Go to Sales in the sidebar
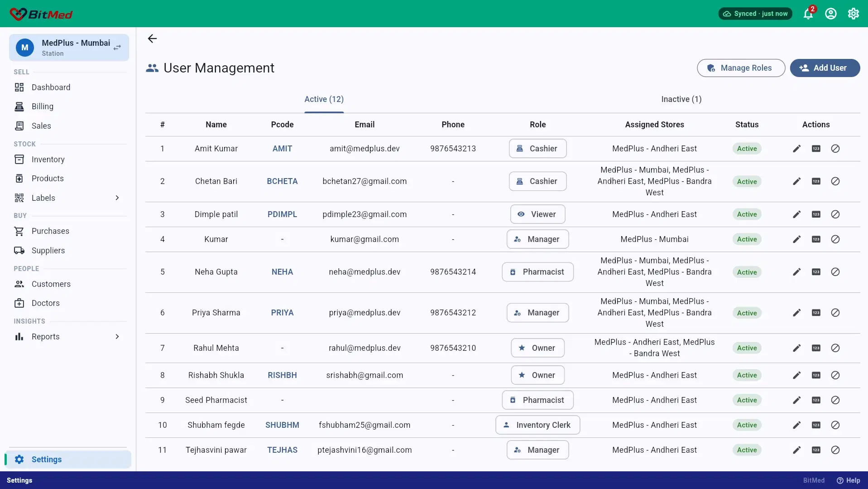The image size is (868, 489). [x=69, y=126]
